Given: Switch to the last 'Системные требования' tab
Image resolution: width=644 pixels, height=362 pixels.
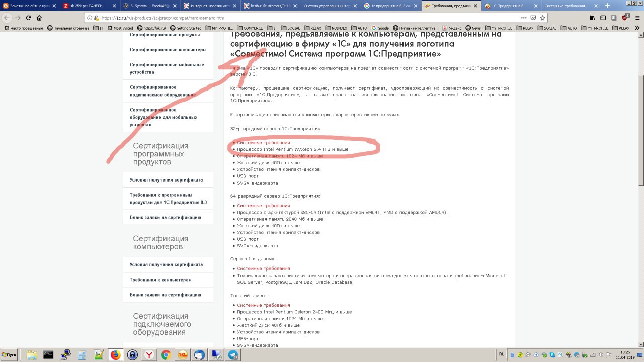Looking at the screenshot, I should [x=572, y=6].
